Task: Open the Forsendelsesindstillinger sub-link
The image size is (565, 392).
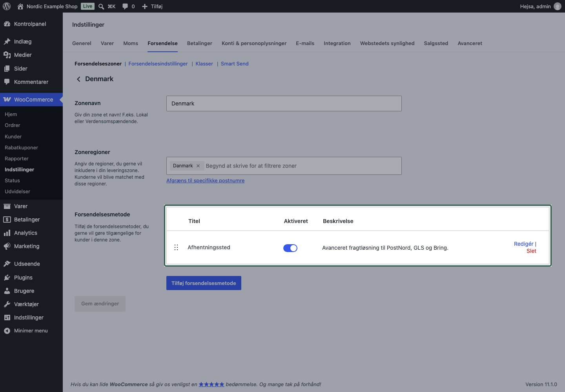Action: (x=158, y=64)
